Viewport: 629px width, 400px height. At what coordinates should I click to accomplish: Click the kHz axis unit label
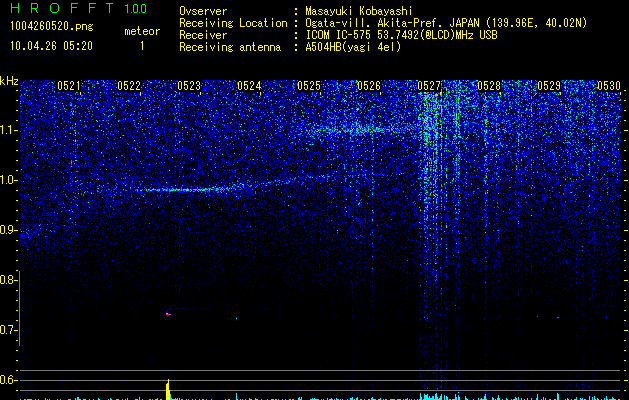coord(9,81)
